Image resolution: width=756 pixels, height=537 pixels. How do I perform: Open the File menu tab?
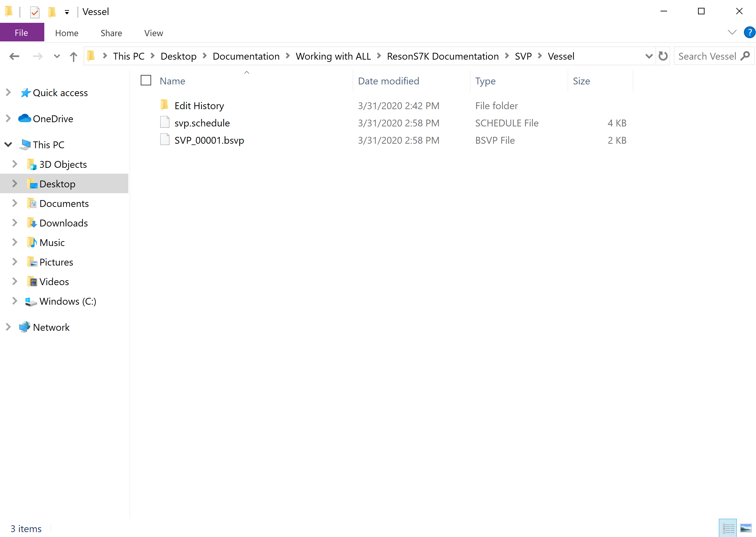pos(21,33)
